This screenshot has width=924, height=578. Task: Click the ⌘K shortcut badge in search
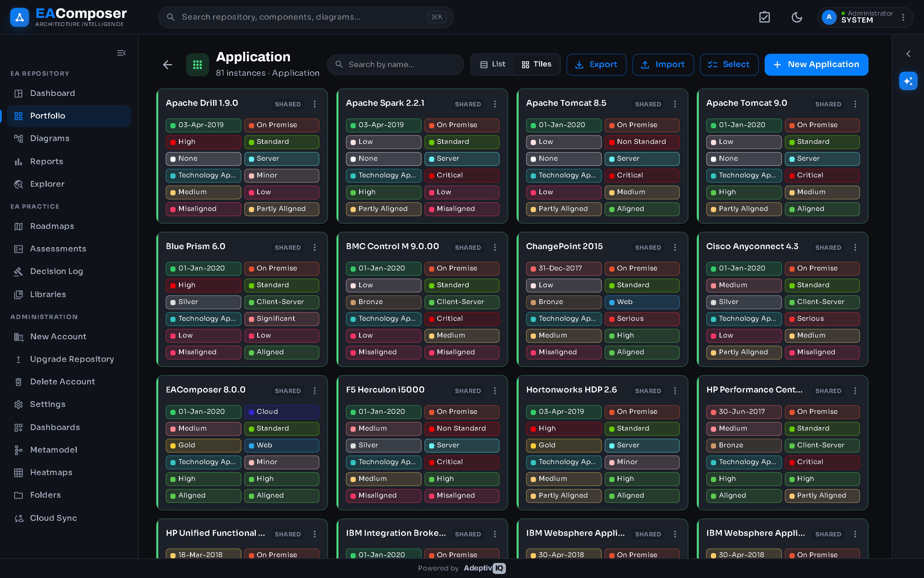pos(437,17)
